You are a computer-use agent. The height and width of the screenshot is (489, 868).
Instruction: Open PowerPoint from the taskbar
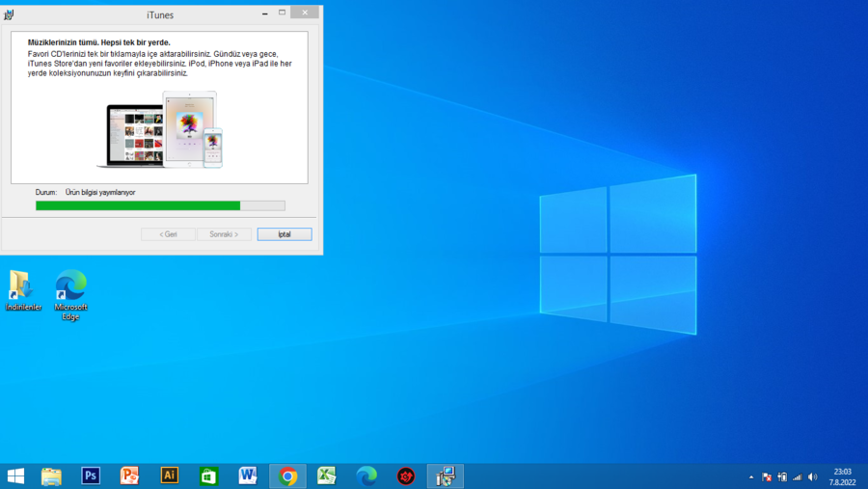tap(130, 475)
